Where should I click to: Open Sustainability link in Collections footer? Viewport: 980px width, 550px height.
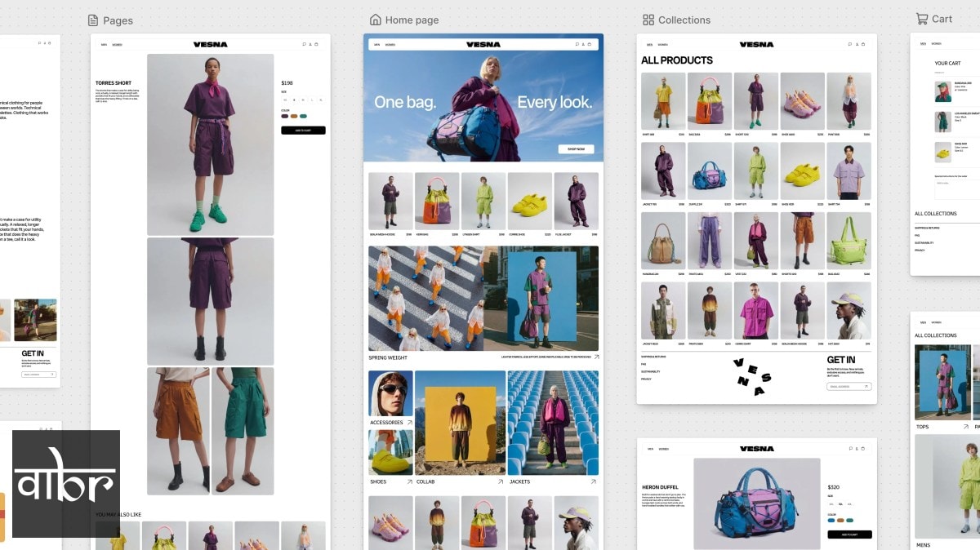tap(651, 371)
